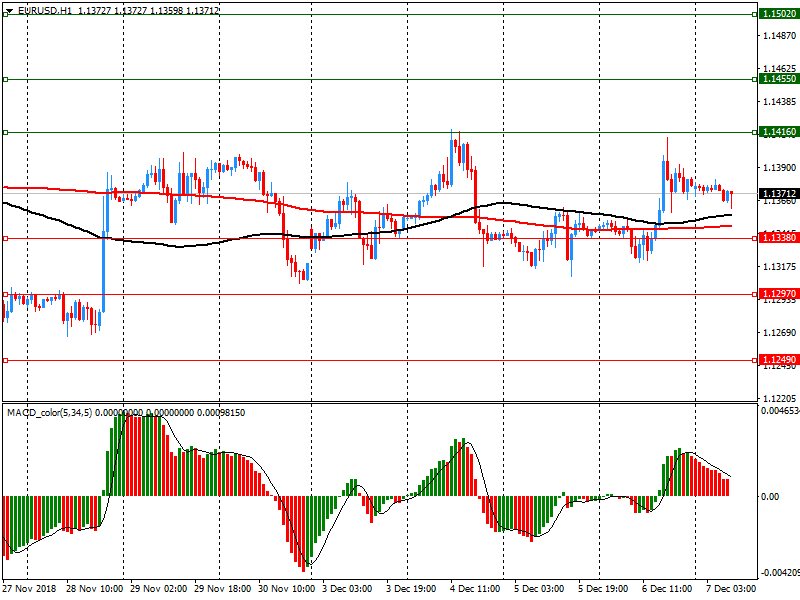Screen dimensions: 800x600
Task: Grab the left square handle of the 1.12970 line
Action: [6, 294]
